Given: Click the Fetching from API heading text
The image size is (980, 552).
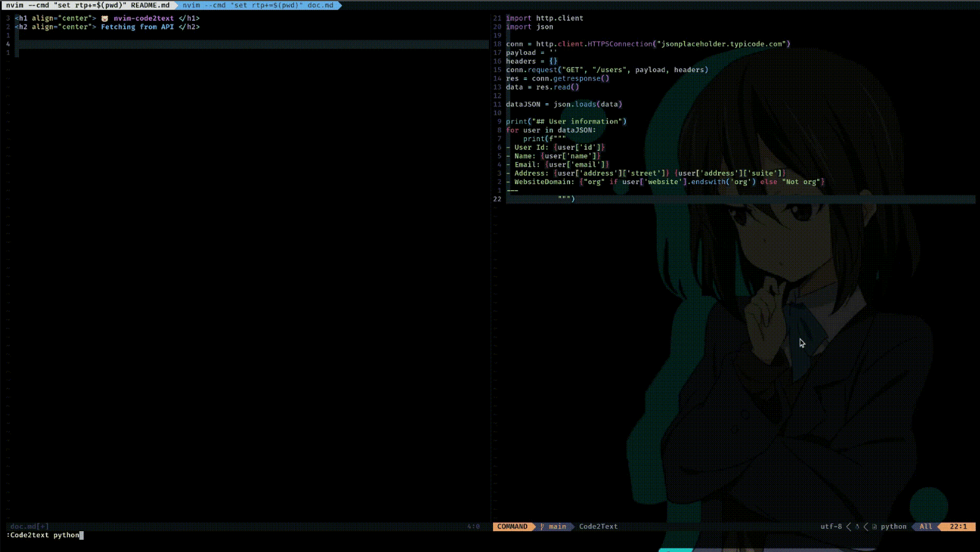Looking at the screenshot, I should (x=138, y=27).
